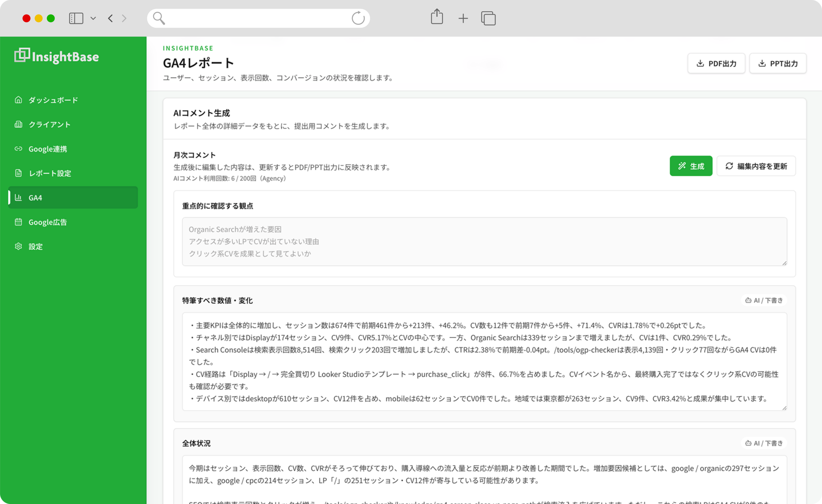
Task: Open 設定 in the sidebar
Action: click(73, 247)
